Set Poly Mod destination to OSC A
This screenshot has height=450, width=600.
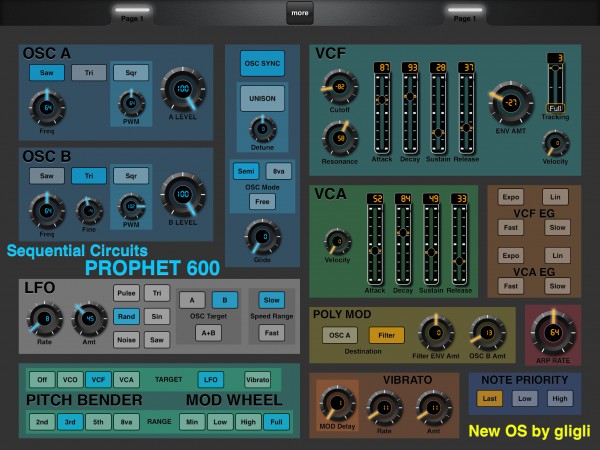[x=340, y=335]
